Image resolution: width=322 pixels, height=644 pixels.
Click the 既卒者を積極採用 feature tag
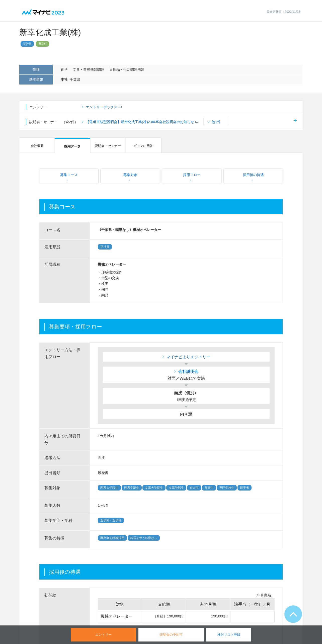(112, 538)
